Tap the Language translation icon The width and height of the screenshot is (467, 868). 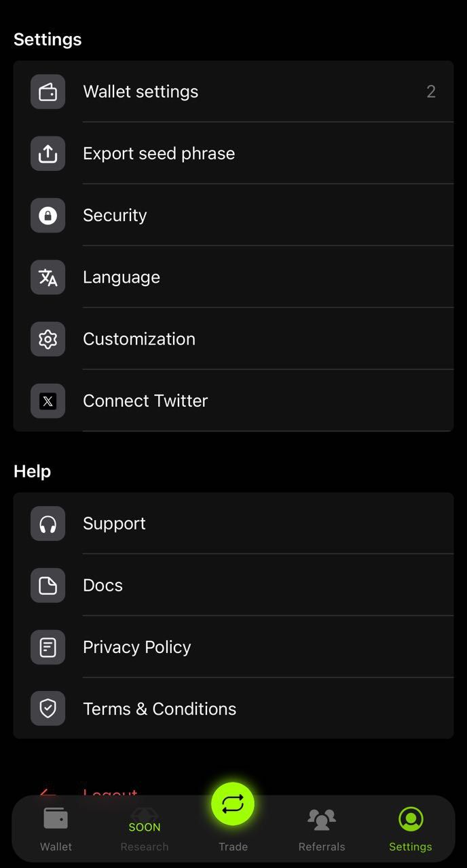[x=48, y=277]
